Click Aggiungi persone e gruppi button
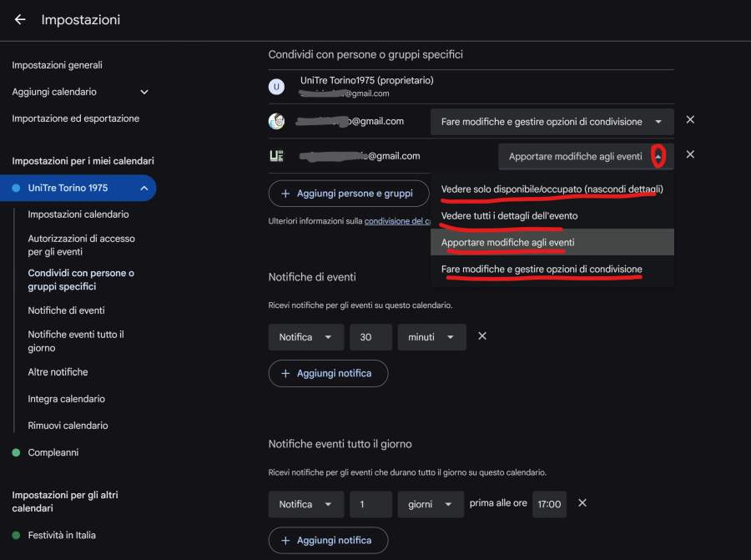Image resolution: width=751 pixels, height=560 pixels. 346,194
